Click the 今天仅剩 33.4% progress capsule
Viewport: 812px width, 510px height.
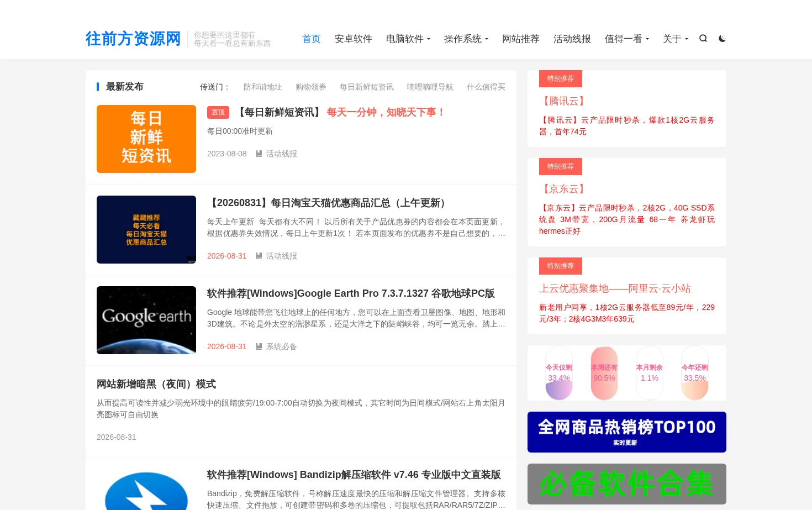tap(559, 373)
